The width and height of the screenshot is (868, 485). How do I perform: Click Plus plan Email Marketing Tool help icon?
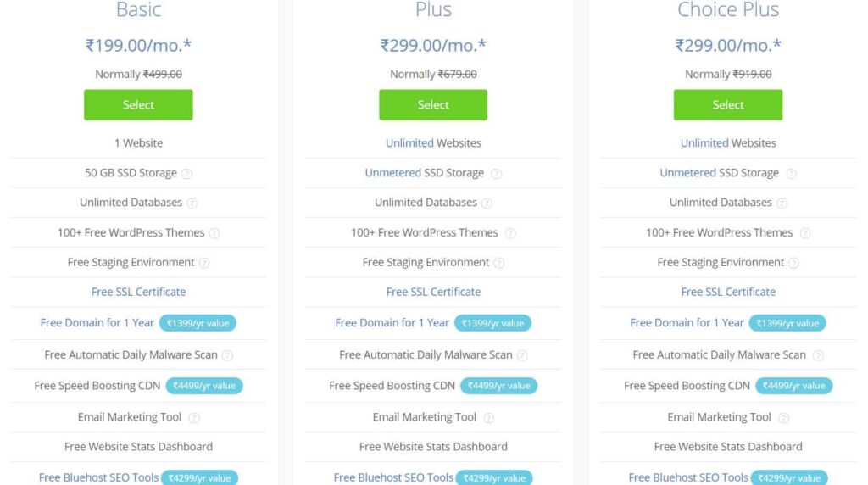coord(489,418)
